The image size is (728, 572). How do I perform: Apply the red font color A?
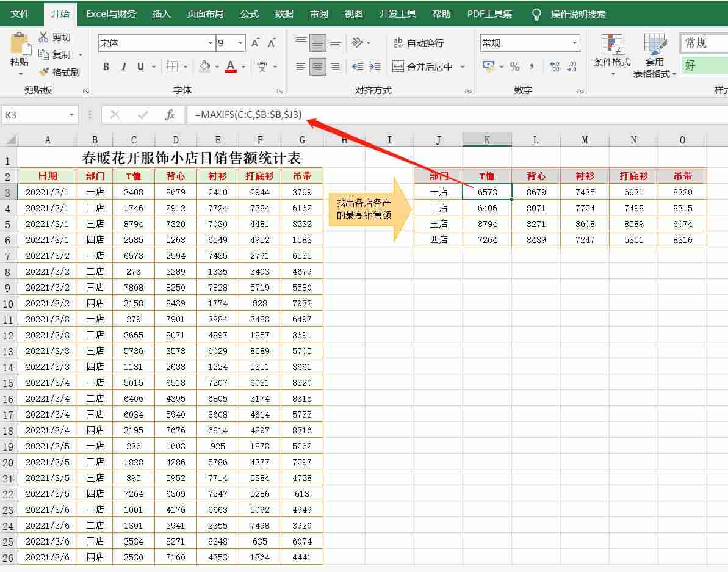click(x=231, y=67)
